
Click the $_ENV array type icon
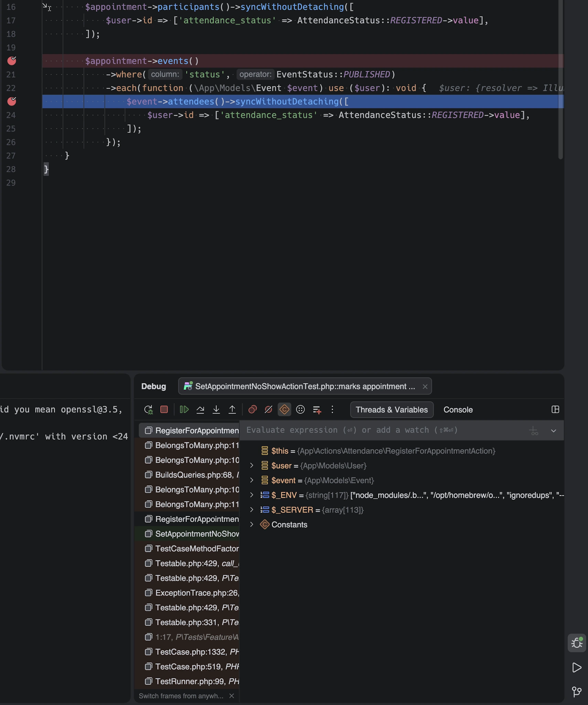[265, 495]
